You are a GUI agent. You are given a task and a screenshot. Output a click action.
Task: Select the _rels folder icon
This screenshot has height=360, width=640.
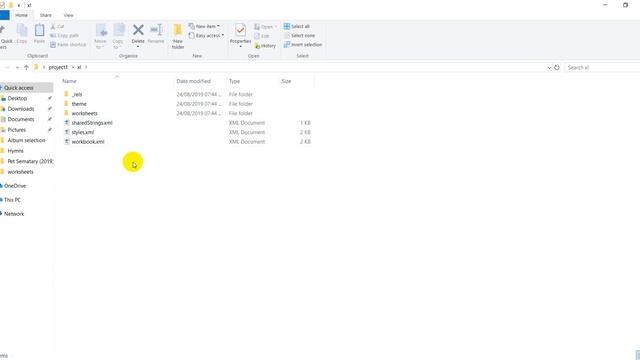coord(67,94)
